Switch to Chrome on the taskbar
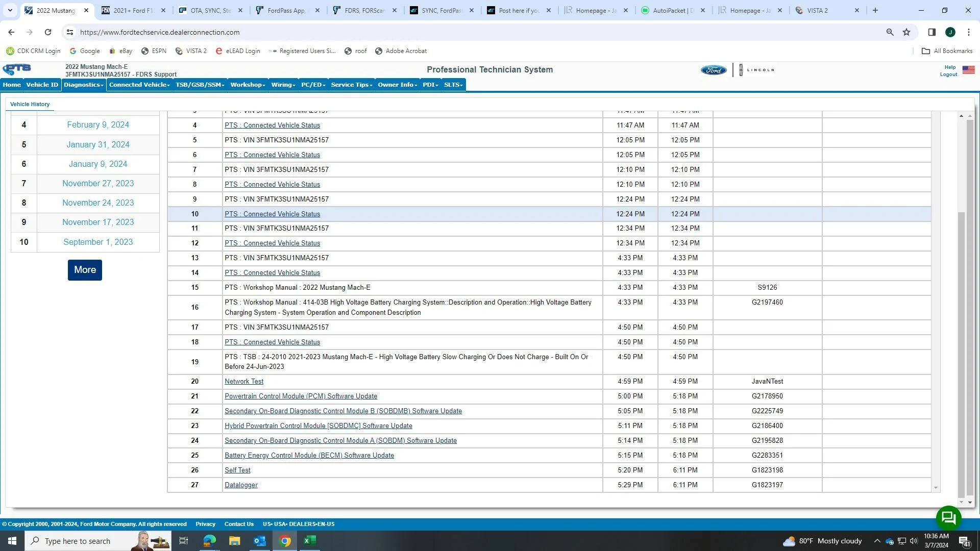Viewport: 980px width, 551px height. pos(285,541)
